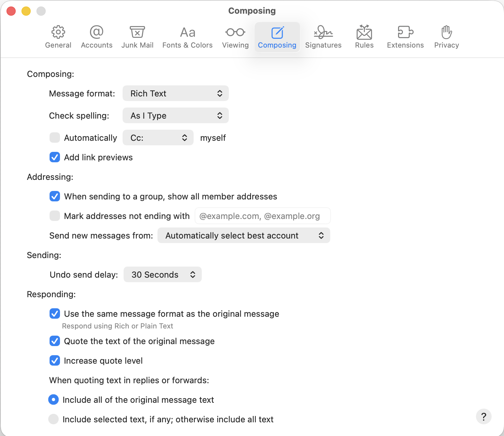Uncheck Quote the text of original message
Image resolution: width=504 pixels, height=436 pixels.
point(55,341)
